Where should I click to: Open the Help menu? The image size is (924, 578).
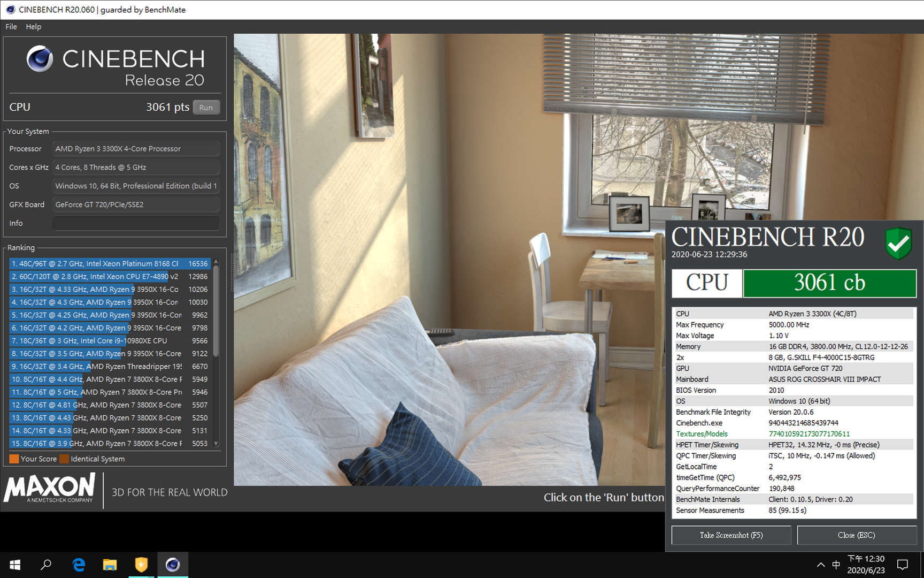click(33, 27)
